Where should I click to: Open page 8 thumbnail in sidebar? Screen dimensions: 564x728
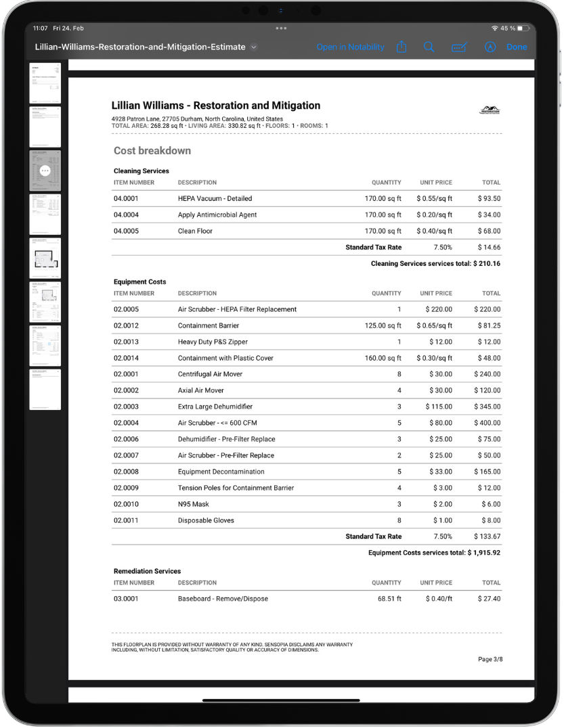coord(45,389)
